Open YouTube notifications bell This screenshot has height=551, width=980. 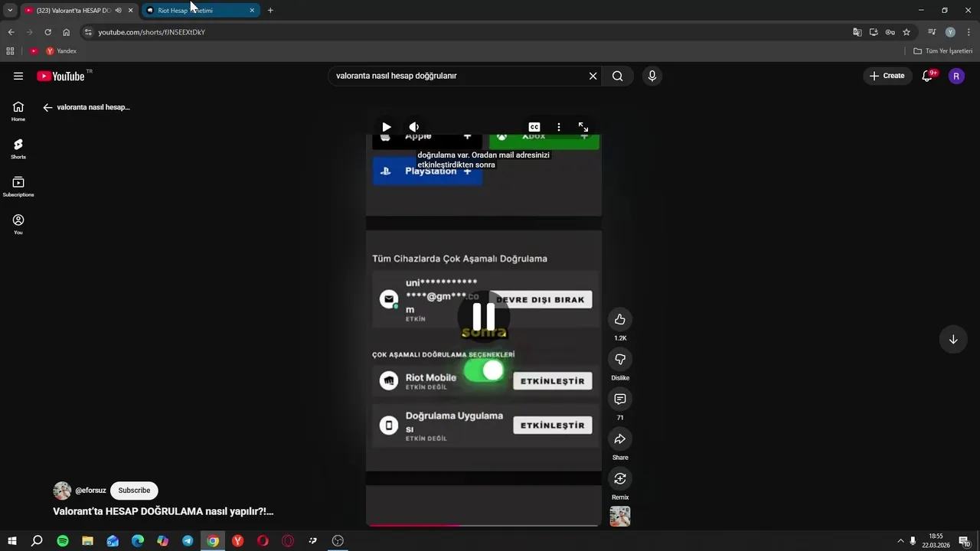(x=927, y=76)
